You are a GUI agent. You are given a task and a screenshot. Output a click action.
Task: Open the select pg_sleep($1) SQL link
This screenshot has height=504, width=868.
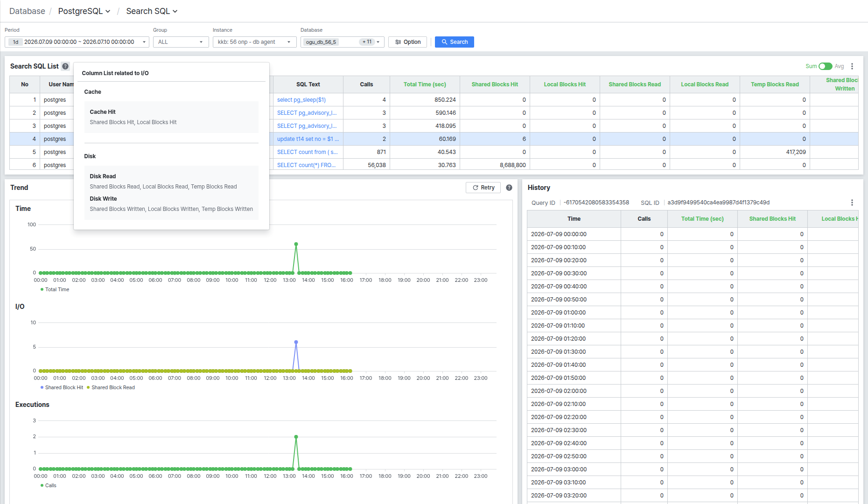pyautogui.click(x=301, y=100)
